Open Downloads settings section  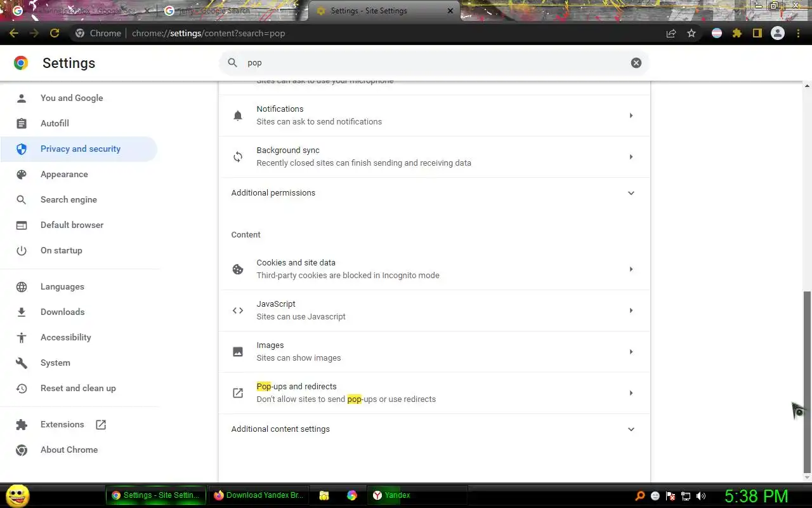click(x=79, y=312)
